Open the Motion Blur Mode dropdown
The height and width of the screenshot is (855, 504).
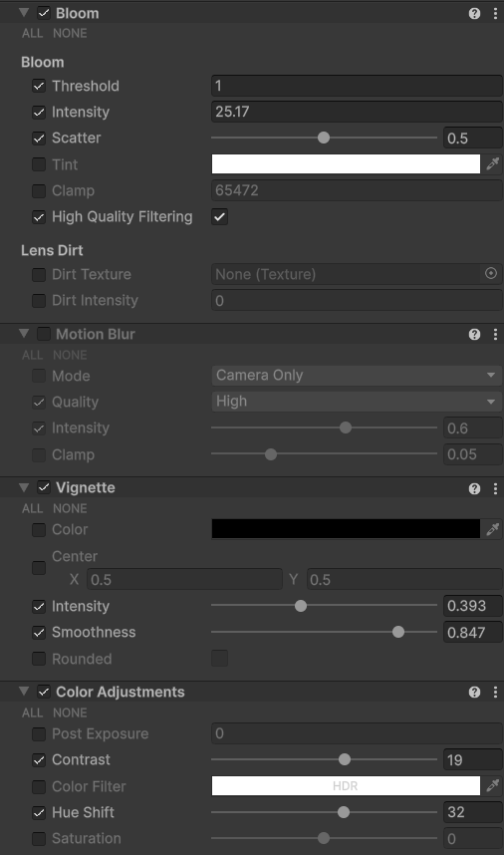click(x=357, y=375)
